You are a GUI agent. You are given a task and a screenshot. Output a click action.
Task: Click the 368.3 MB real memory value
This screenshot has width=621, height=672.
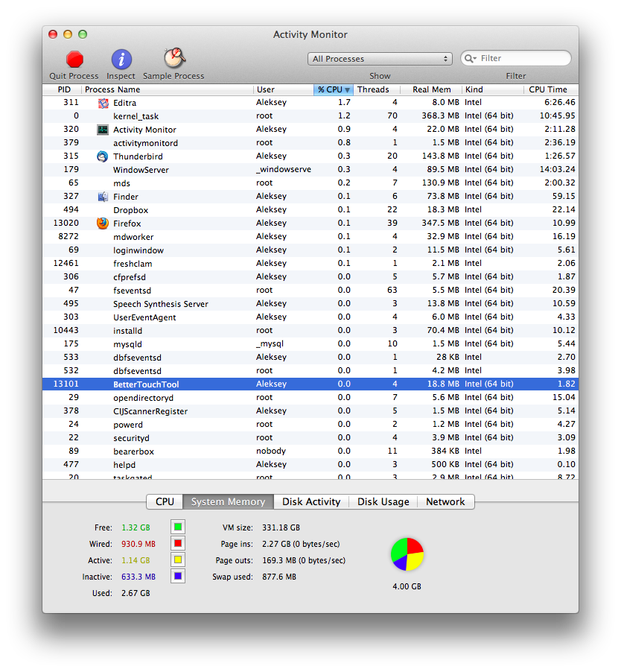(440, 115)
